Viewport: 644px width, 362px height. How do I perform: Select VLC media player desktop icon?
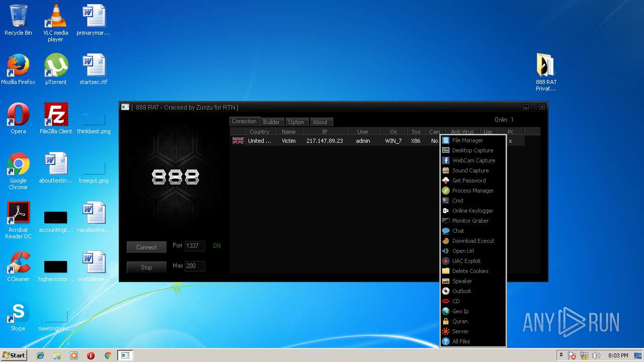[x=56, y=23]
